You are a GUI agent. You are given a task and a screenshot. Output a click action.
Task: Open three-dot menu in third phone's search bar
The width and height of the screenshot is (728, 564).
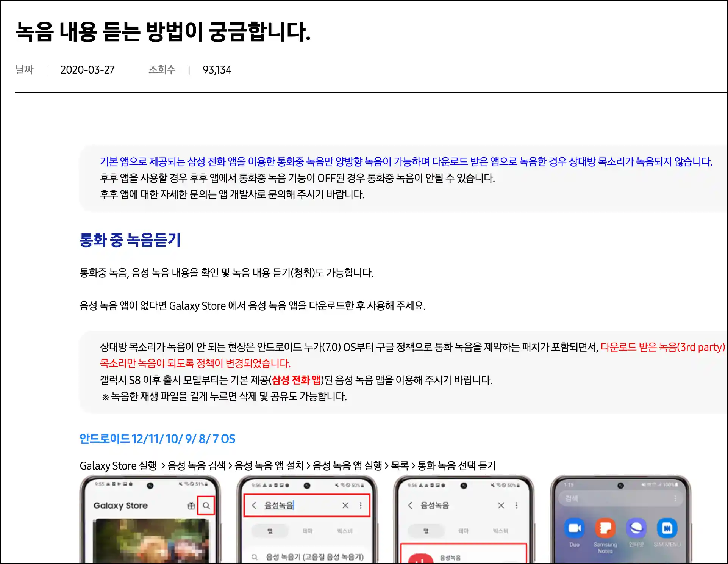coord(517,505)
